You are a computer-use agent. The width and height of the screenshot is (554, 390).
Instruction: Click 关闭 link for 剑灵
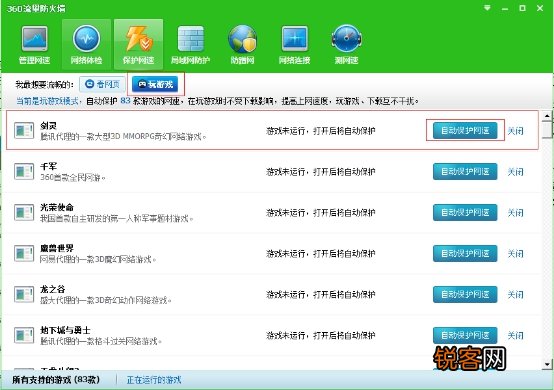(515, 131)
